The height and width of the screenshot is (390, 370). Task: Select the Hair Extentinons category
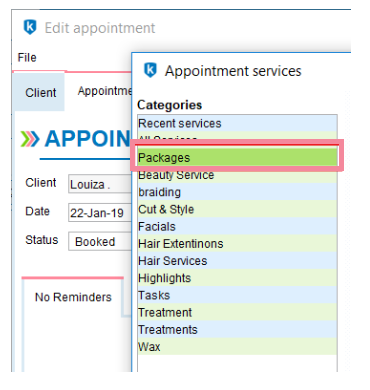[237, 244]
